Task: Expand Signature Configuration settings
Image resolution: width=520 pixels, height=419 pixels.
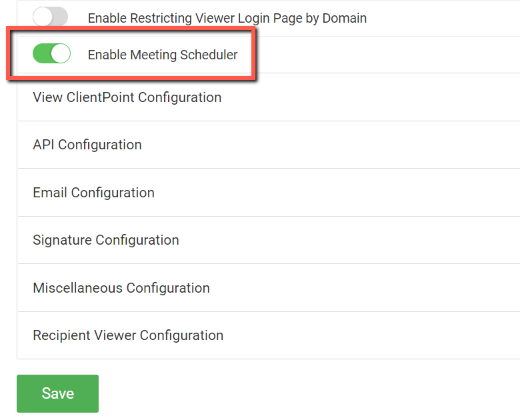Action: (x=269, y=240)
